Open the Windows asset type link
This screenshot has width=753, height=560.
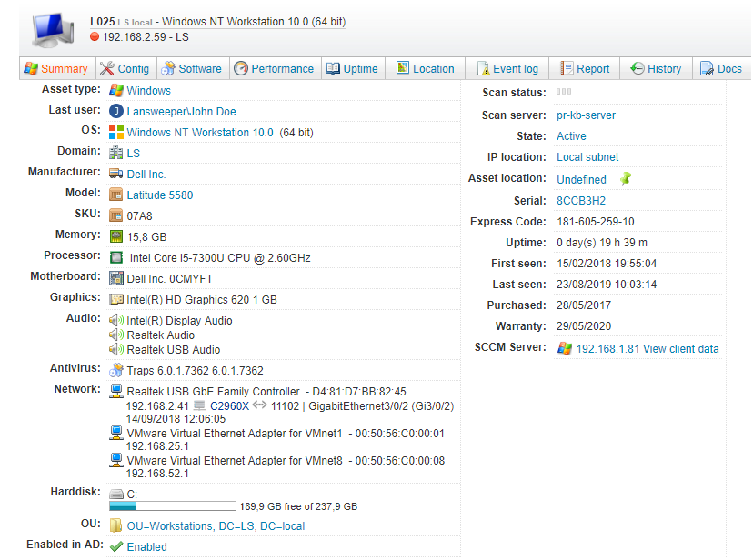(148, 91)
